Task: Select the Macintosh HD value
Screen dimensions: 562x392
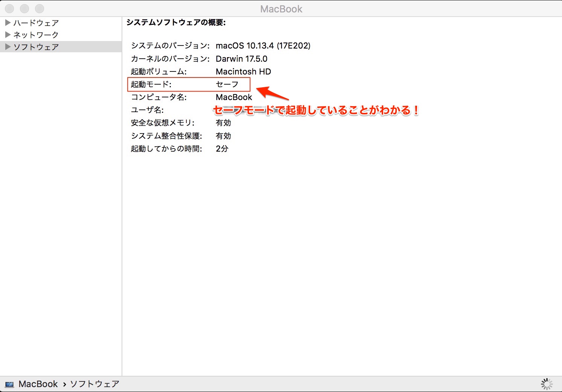Action: tap(243, 71)
